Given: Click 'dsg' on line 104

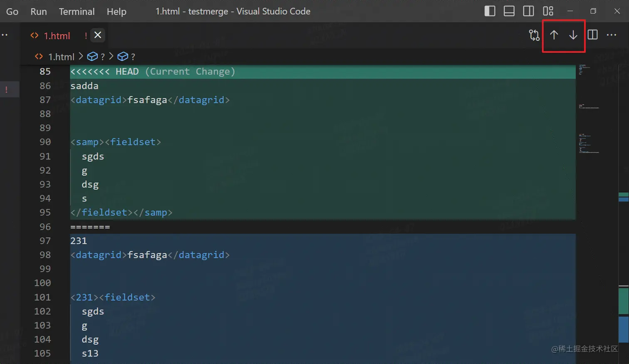Looking at the screenshot, I should click(90, 339).
